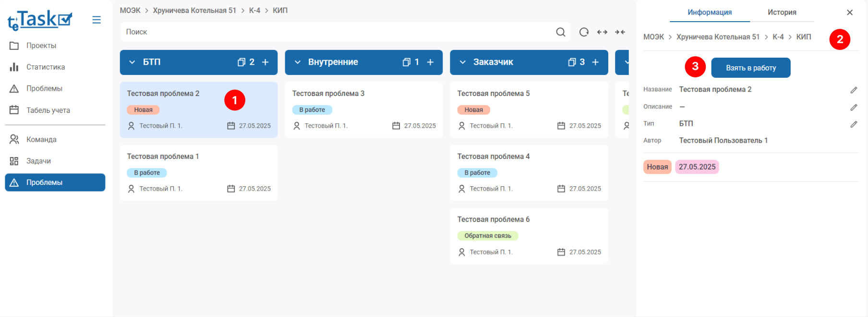Open Табель учета in the sidebar
The height and width of the screenshot is (317, 868).
[48, 110]
